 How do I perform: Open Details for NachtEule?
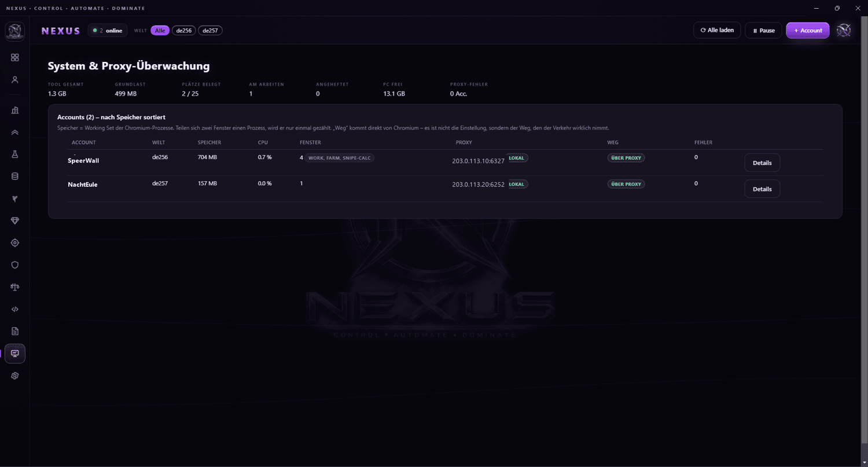tap(762, 189)
